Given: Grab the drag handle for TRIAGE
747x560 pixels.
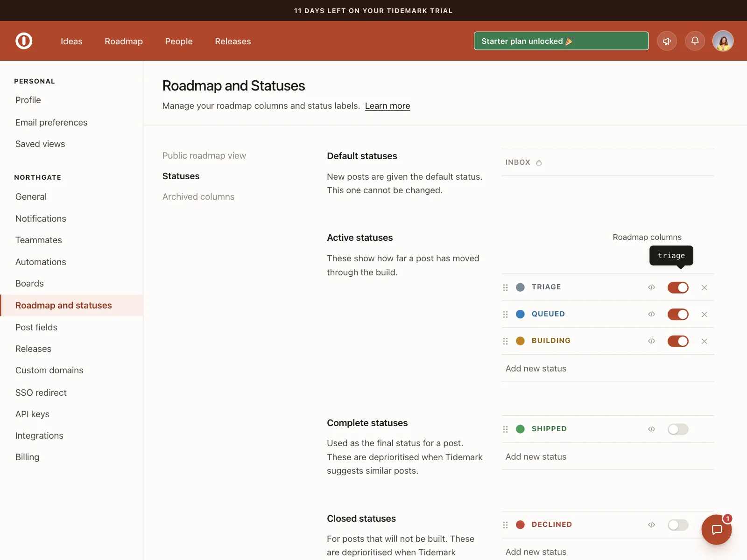Looking at the screenshot, I should pos(505,287).
